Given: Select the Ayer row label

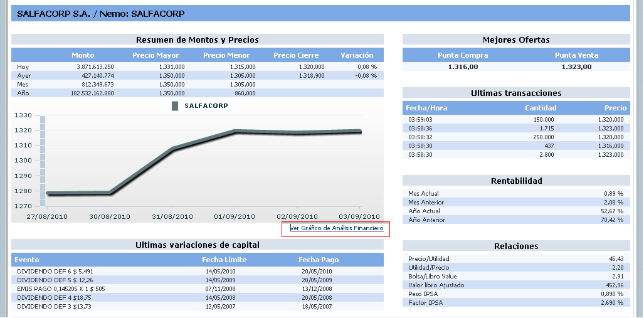Looking at the screenshot, I should [x=24, y=76].
